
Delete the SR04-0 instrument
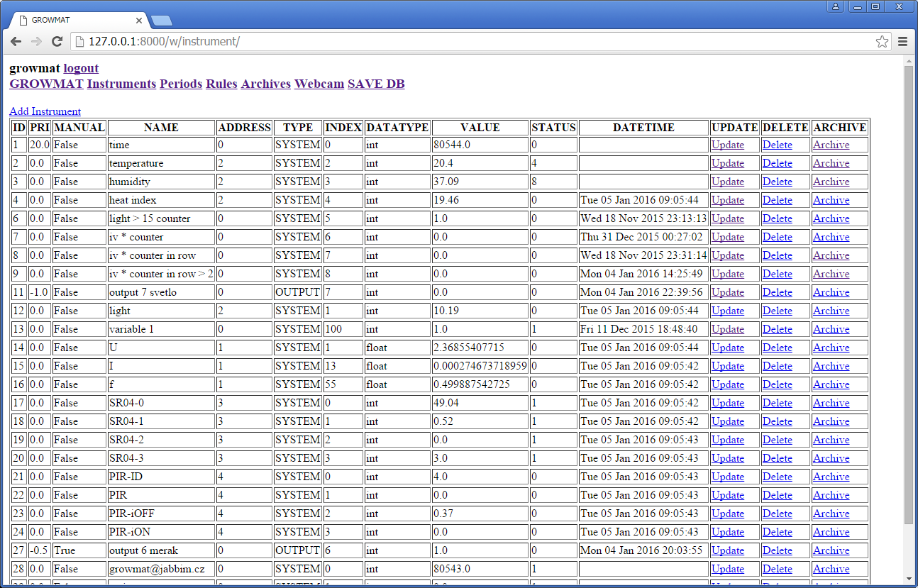[x=777, y=403]
